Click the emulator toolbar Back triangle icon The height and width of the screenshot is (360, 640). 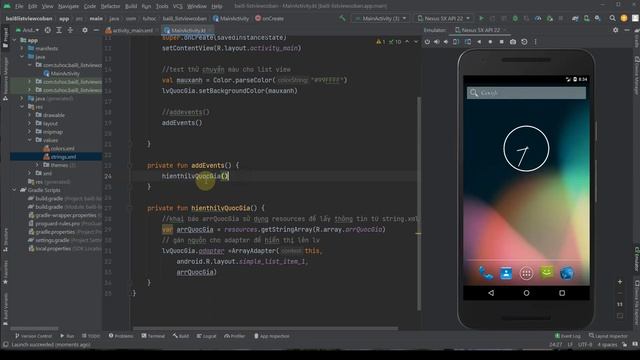(x=479, y=42)
